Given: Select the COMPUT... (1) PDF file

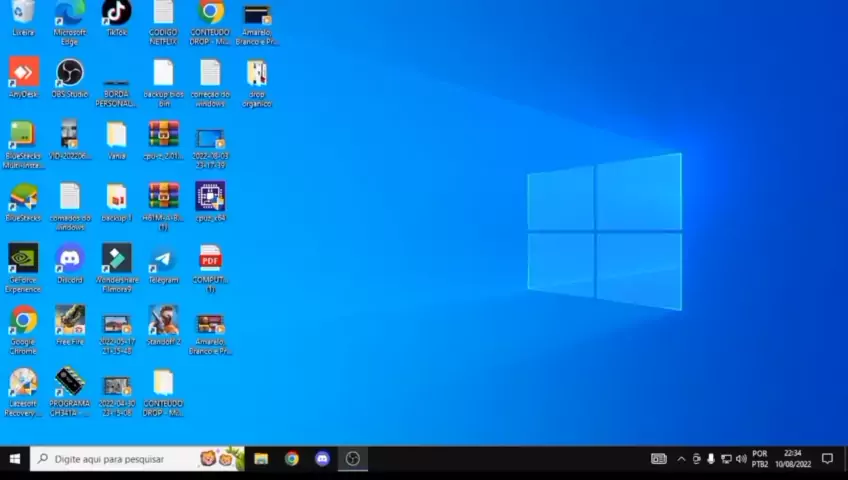Looking at the screenshot, I should click(x=210, y=268).
